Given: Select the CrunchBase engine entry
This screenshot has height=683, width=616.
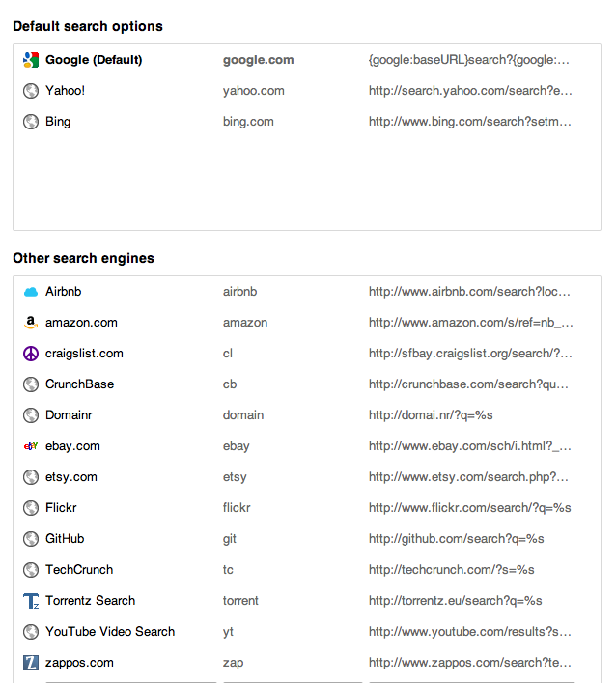Looking at the screenshot, I should pyautogui.click(x=307, y=384).
